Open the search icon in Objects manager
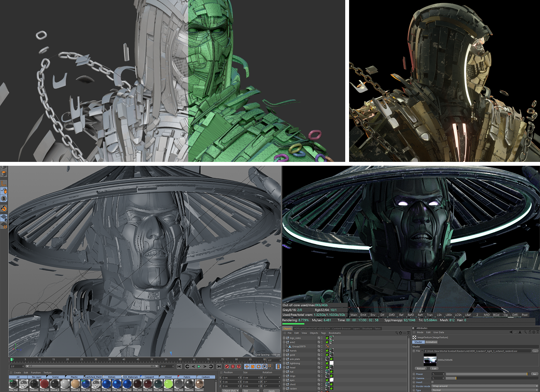Image resolution: width=540 pixels, height=392 pixels. point(396,333)
